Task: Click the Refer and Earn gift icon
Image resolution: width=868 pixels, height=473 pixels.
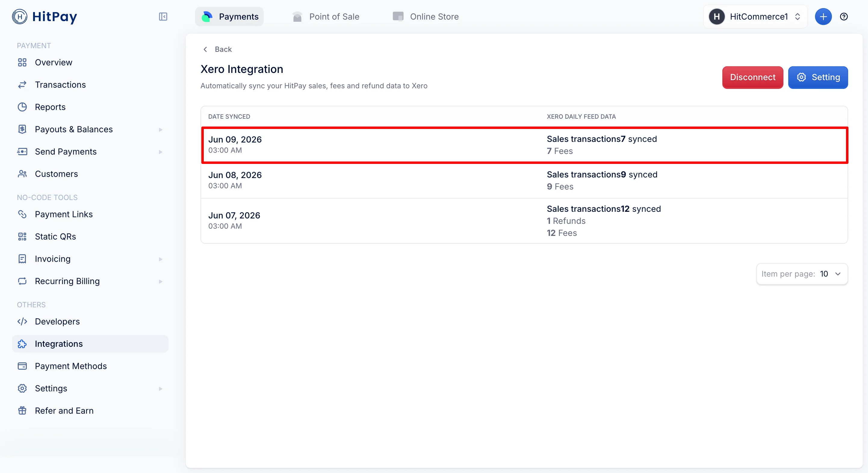Action: click(x=22, y=411)
